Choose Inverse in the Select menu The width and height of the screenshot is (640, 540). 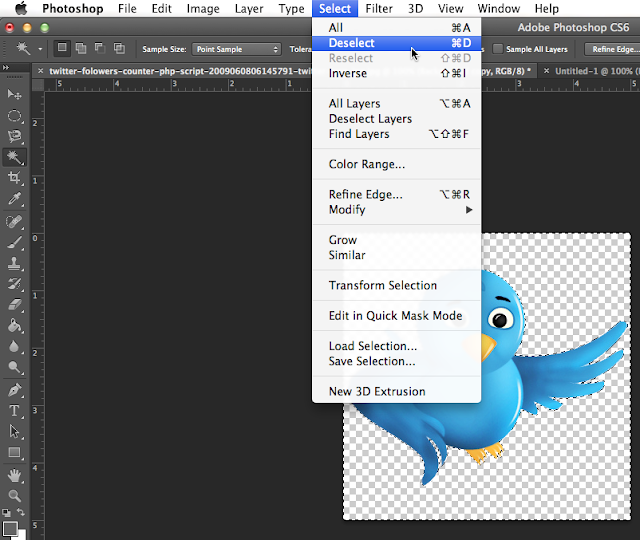(397, 73)
